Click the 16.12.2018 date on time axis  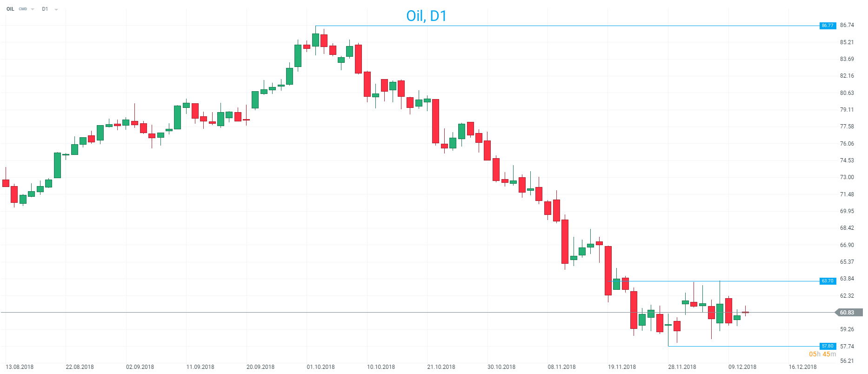click(x=802, y=367)
